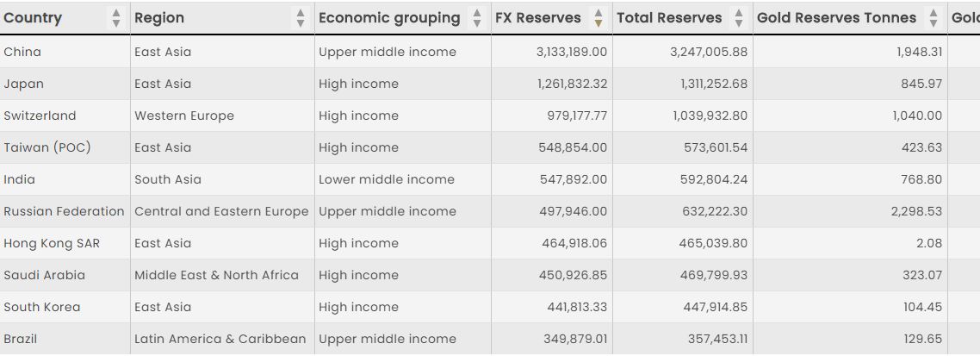Sort by Region using its arrow icon
Image resolution: width=980 pixels, height=356 pixels.
300,18
